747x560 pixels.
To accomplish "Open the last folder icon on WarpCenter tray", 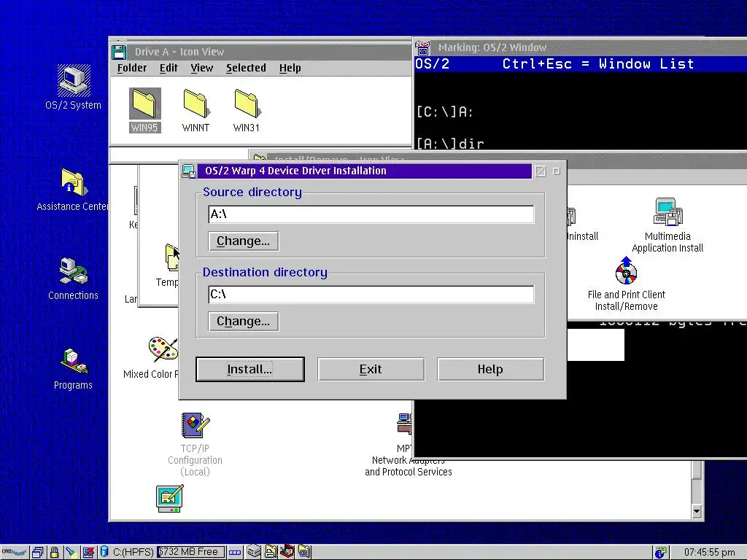I will pyautogui.click(x=304, y=552).
